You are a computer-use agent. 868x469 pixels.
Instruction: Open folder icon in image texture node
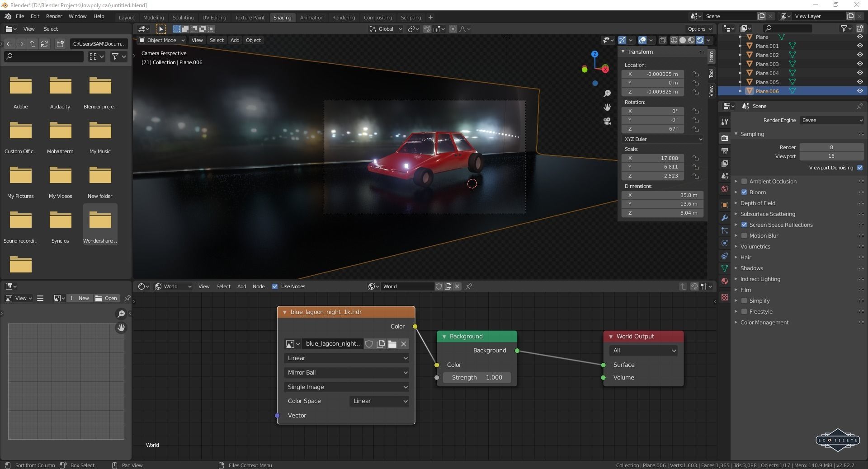point(392,344)
